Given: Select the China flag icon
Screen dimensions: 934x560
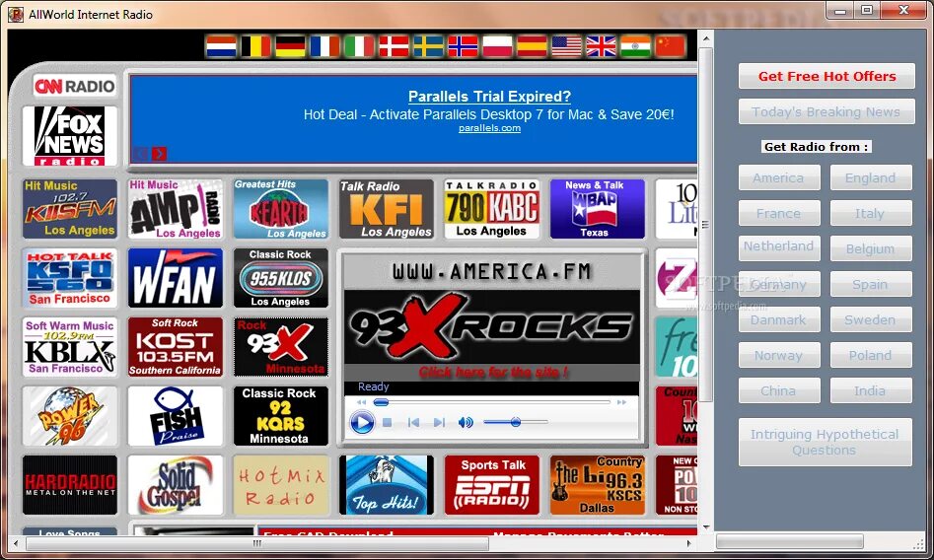Looking at the screenshot, I should [670, 46].
